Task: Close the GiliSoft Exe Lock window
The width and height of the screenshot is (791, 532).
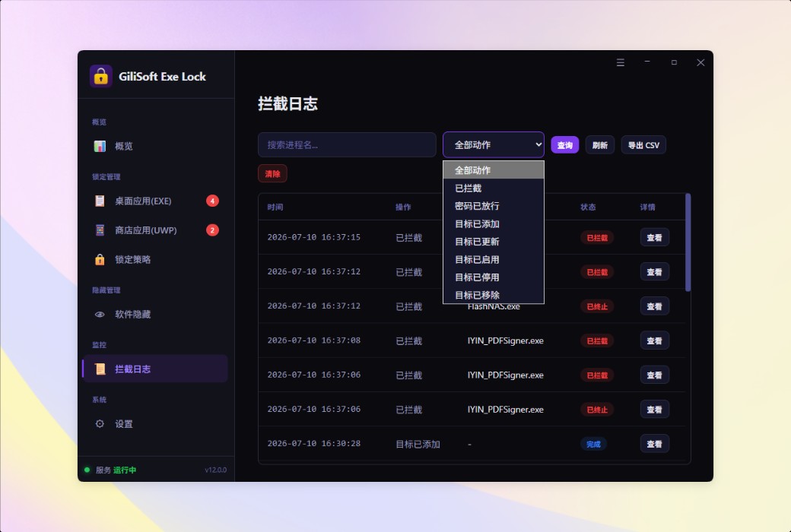Action: pos(700,62)
